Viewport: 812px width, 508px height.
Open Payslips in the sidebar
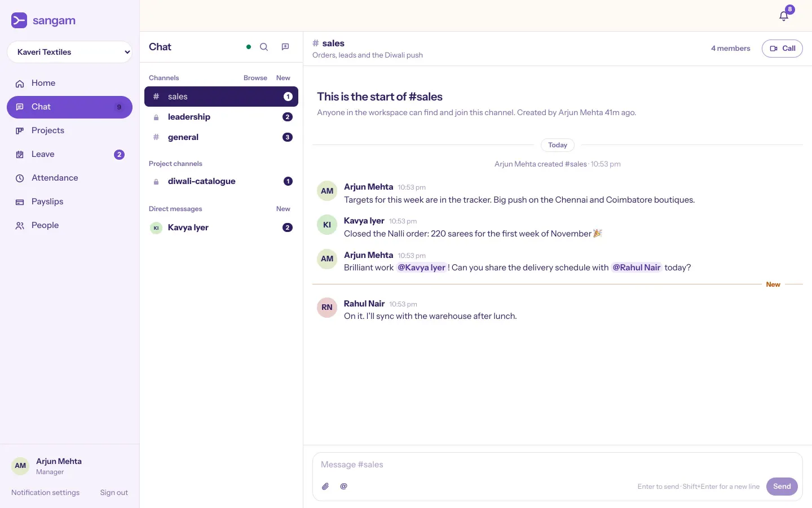pos(70,202)
